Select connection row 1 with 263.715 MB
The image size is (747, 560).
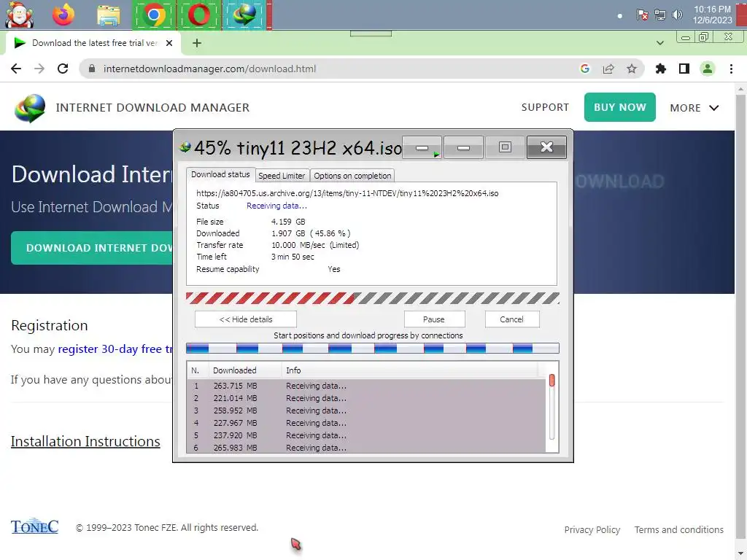coord(366,386)
